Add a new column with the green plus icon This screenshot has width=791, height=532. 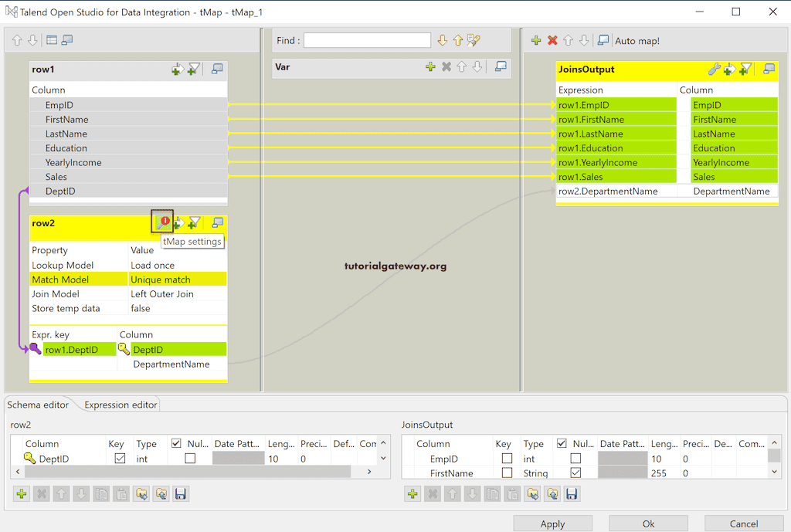pyautogui.click(x=536, y=40)
